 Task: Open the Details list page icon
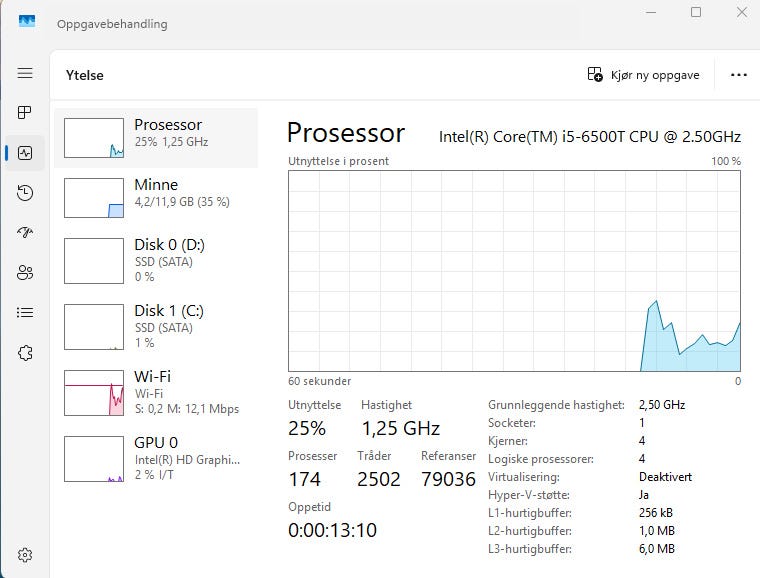point(25,312)
